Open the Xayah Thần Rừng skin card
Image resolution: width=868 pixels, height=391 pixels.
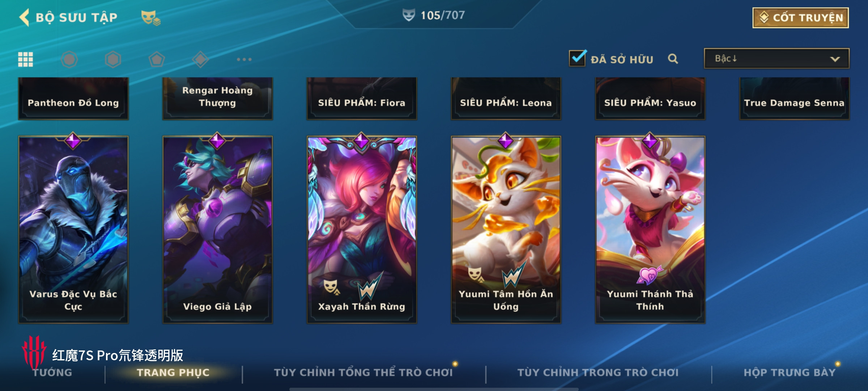pyautogui.click(x=362, y=230)
